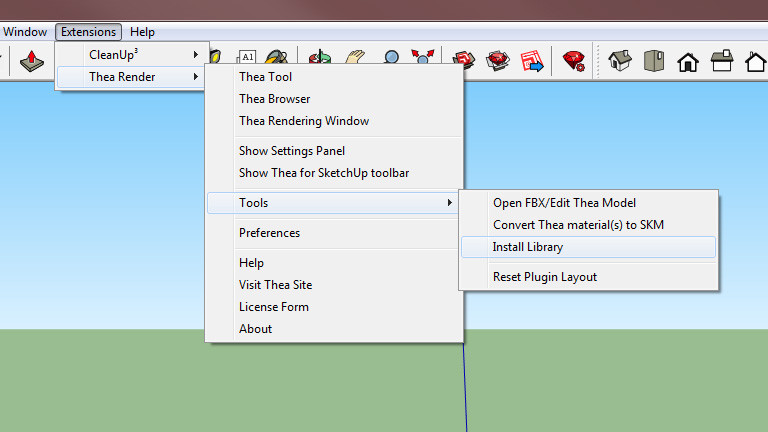Viewport: 768px width, 432px height.
Task: Open the Extension Manager ruby-gear icon
Action: 574,61
